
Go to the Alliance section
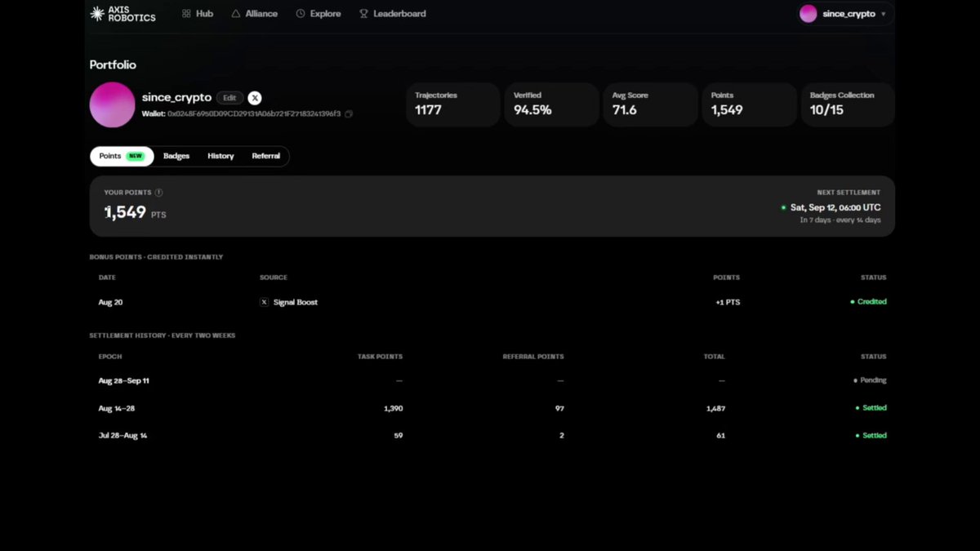pos(254,14)
